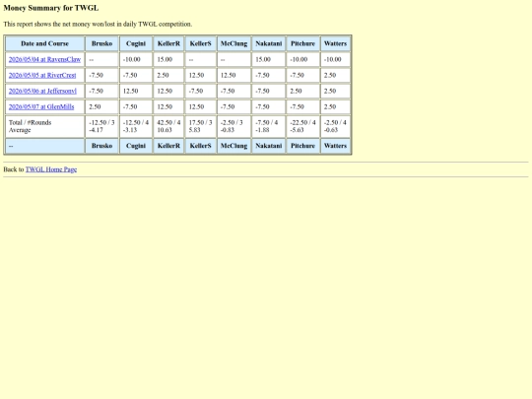Click Pitchure's 2.50 in the Jeffersonvl row

pyautogui.click(x=302, y=91)
